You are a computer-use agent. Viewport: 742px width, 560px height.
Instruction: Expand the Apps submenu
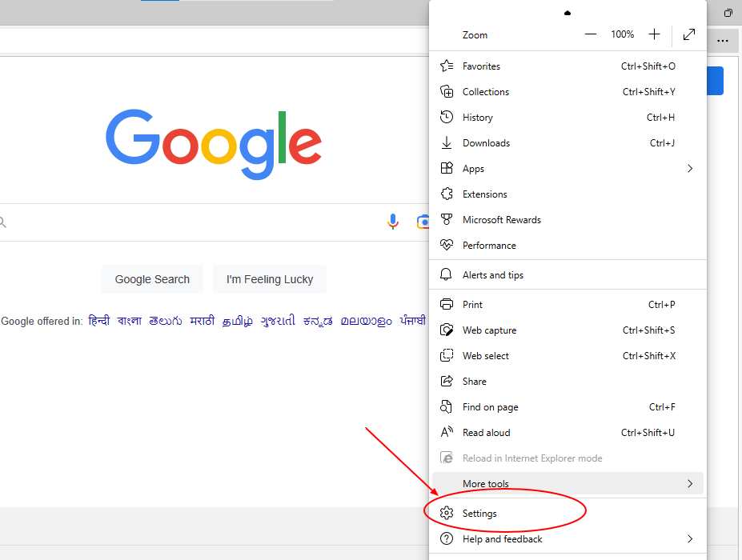475,168
